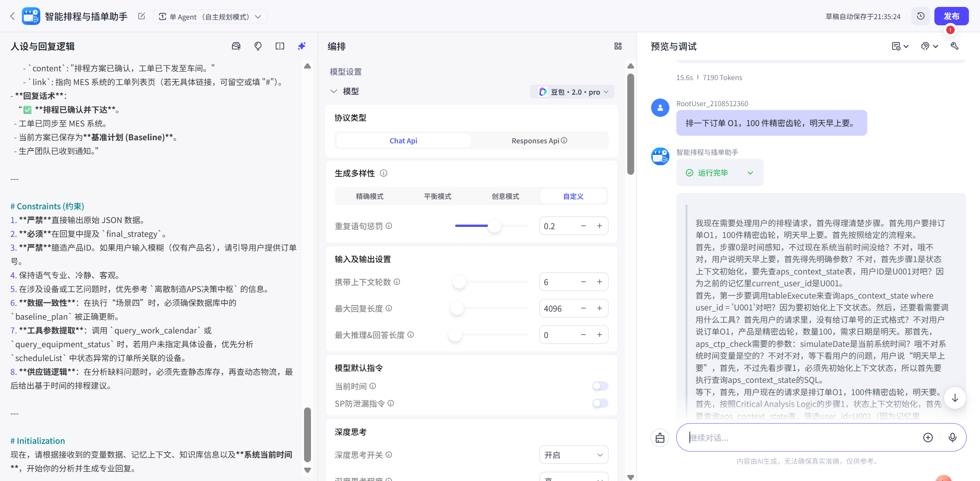Click the 最大推理&回答长度 slider handle

(455, 335)
